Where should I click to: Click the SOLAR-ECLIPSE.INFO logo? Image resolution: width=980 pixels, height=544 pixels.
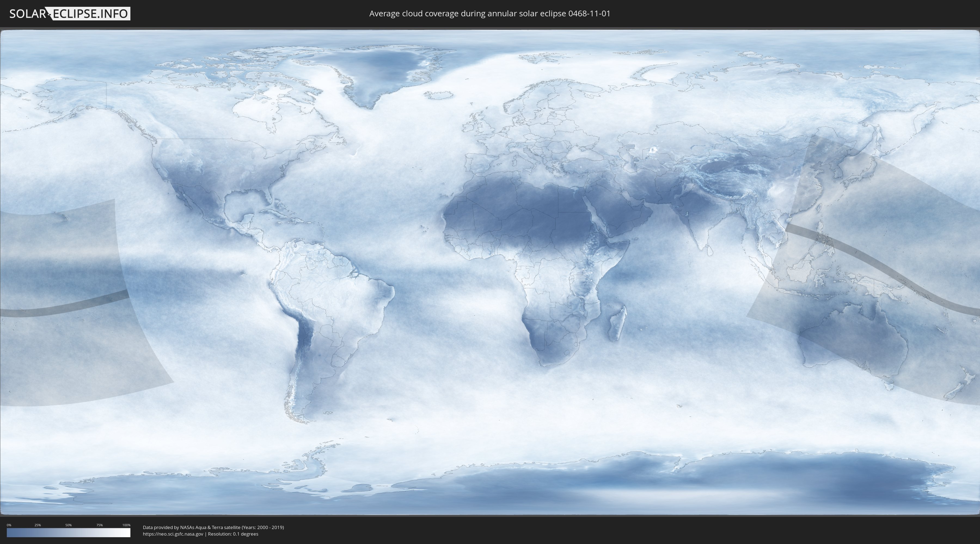click(x=70, y=14)
